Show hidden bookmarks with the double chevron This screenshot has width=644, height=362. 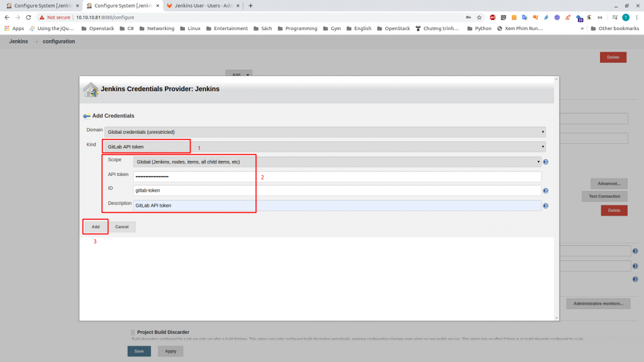point(582,28)
